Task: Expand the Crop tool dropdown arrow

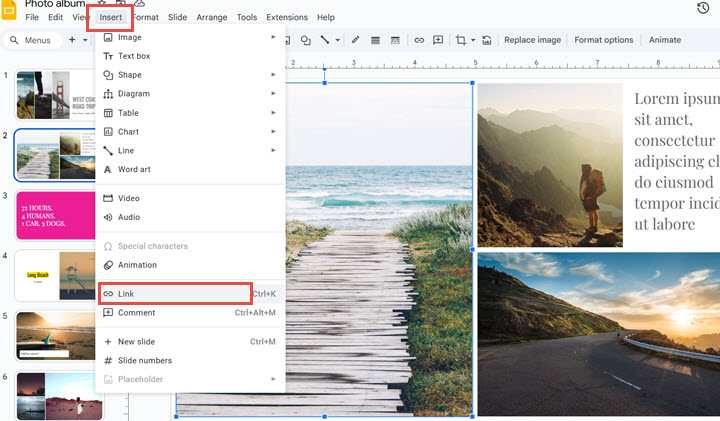Action: point(473,40)
